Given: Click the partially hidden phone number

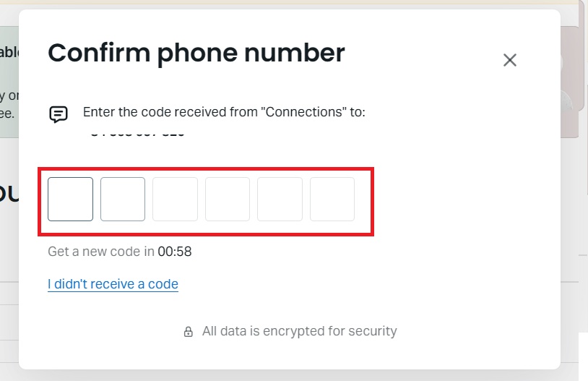Looking at the screenshot, I should [137, 133].
